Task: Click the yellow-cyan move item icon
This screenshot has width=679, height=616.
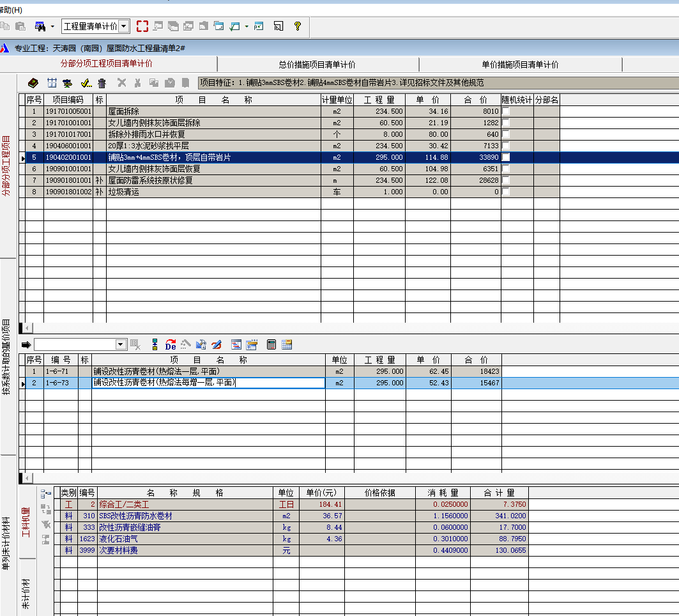Action: [155, 345]
